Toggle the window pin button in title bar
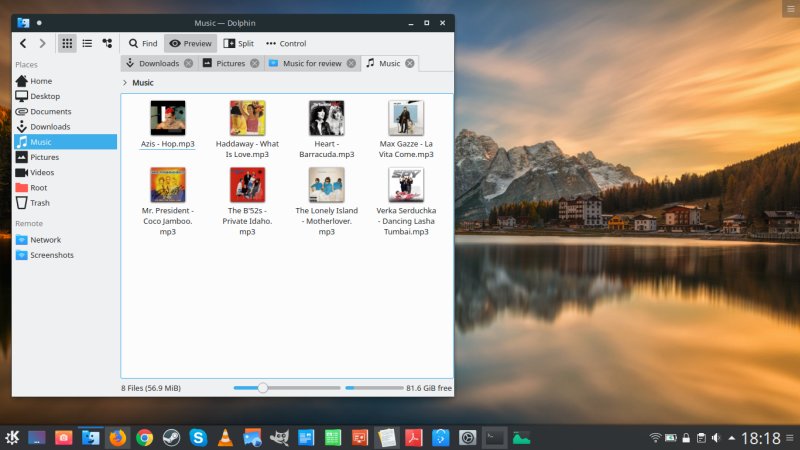The height and width of the screenshot is (450, 800). click(39, 21)
